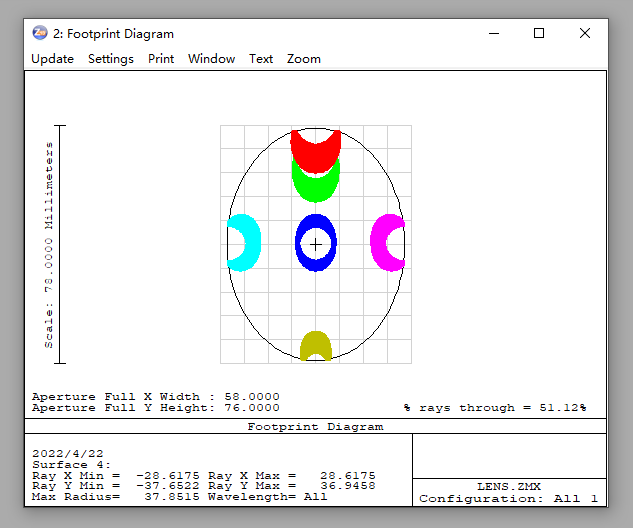Open the Window menu
This screenshot has width=633, height=528.
point(211,59)
